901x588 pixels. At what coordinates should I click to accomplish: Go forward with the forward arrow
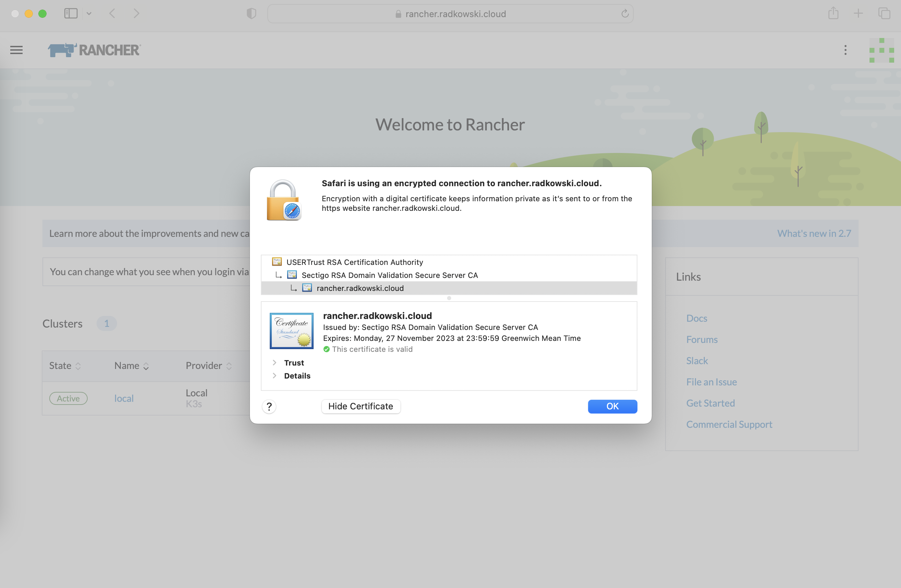pyautogui.click(x=136, y=14)
